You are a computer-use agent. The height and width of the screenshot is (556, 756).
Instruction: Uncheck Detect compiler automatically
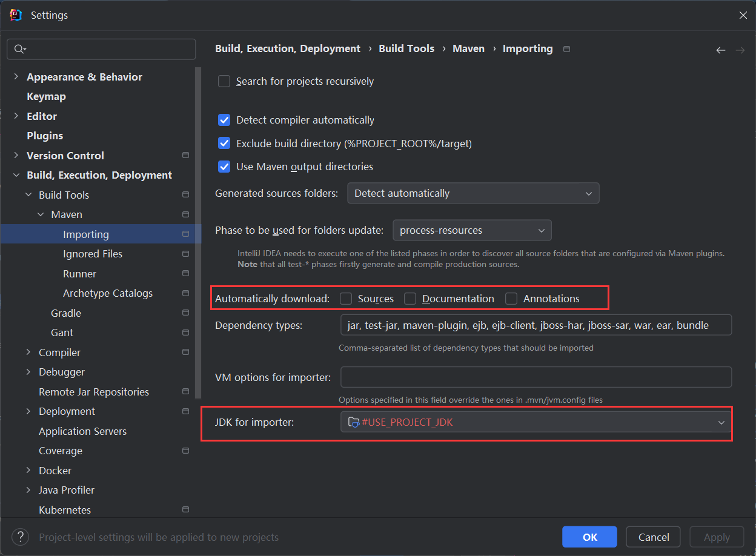(224, 120)
